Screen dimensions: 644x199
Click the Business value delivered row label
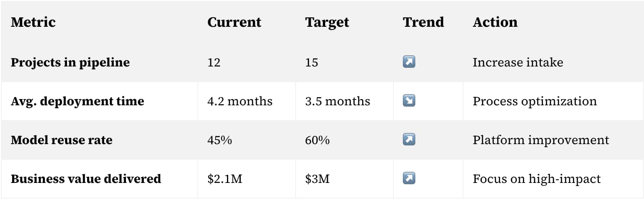(86, 179)
